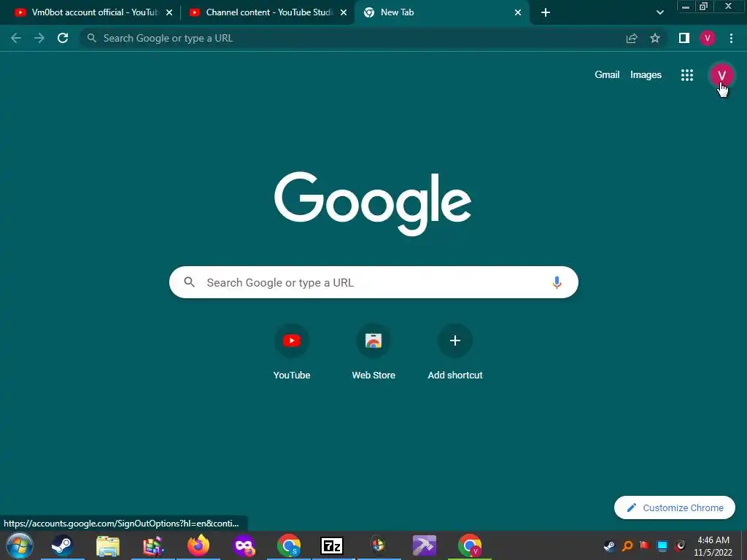This screenshot has width=747, height=560.
Task: Open the purple hammer app in taskbar
Action: [424, 545]
